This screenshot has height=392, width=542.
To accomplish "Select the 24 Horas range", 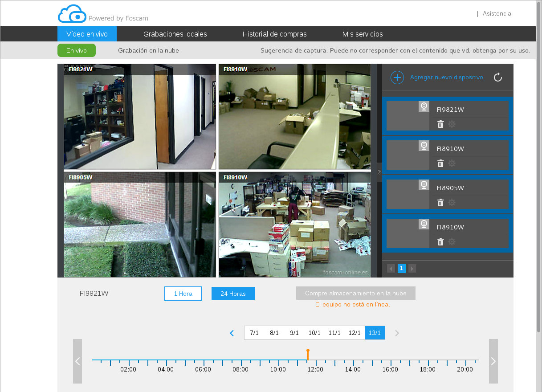I will [233, 294].
